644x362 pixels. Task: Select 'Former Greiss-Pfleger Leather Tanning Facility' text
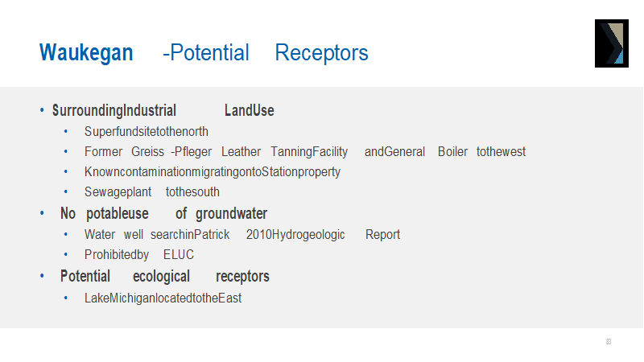click(216, 151)
